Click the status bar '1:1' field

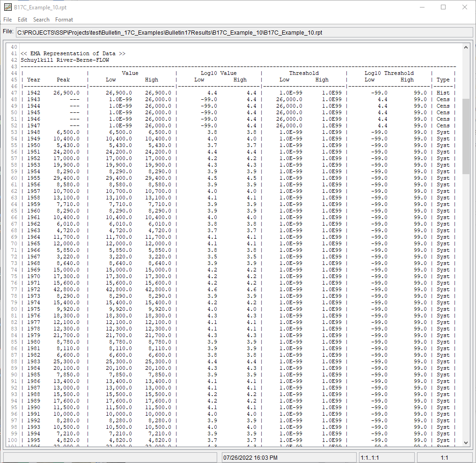click(445, 457)
